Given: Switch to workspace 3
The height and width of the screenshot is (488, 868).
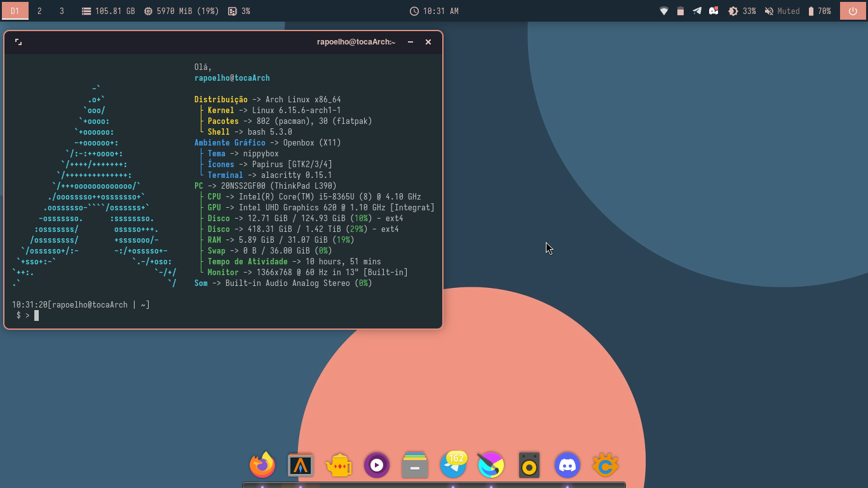Looking at the screenshot, I should click(62, 11).
